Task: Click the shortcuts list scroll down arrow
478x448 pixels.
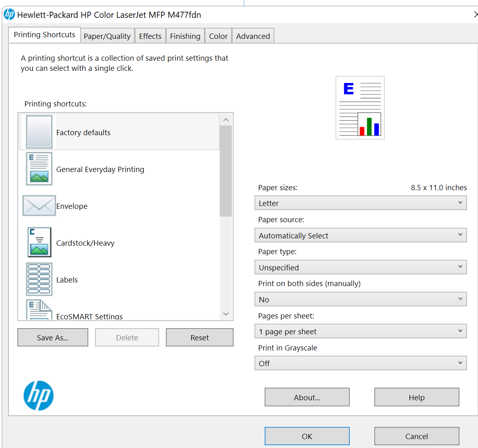Action: tap(226, 314)
